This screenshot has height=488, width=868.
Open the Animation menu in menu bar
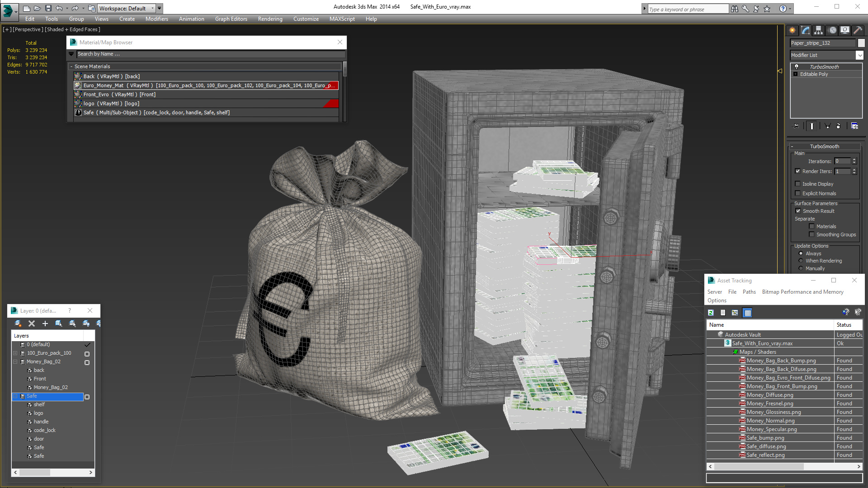coord(191,19)
